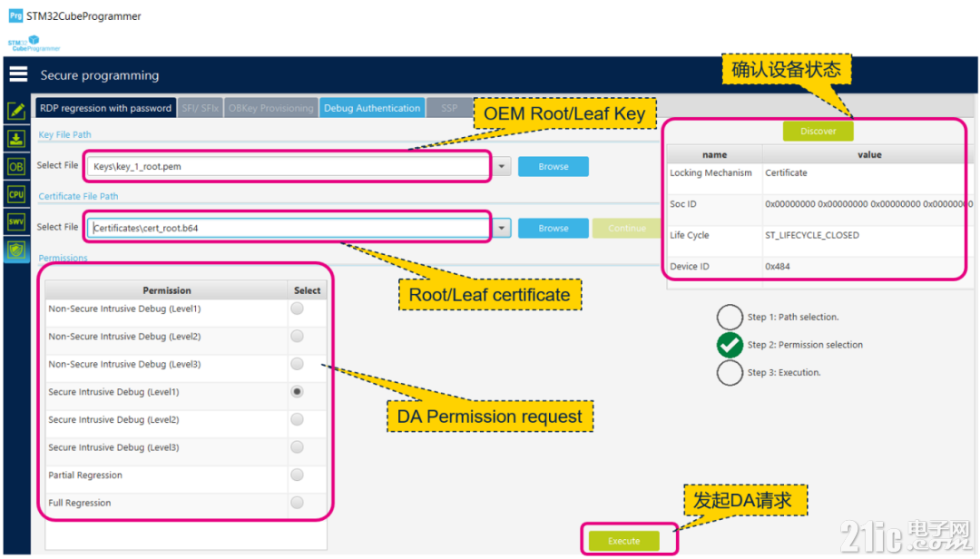Image resolution: width=980 pixels, height=559 pixels.
Task: Click the Locking Mechanism row name
Action: [x=710, y=172]
